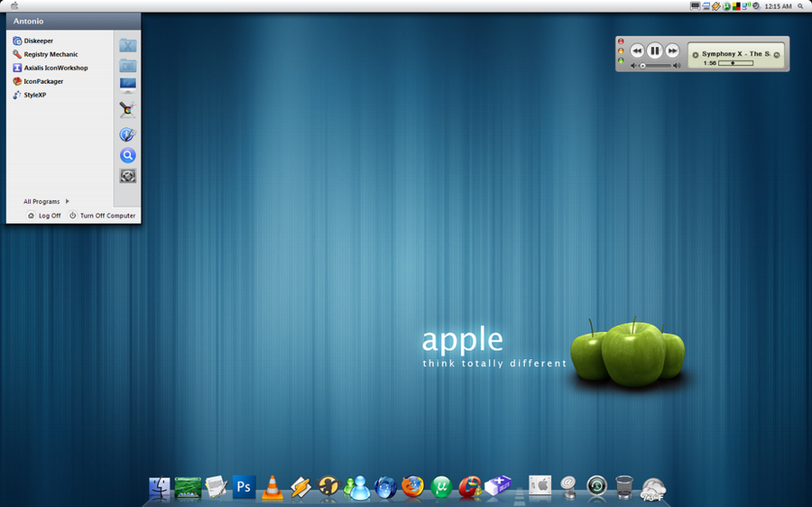Open the Time Machine icon in dock
This screenshot has height=507, width=812.
click(596, 487)
